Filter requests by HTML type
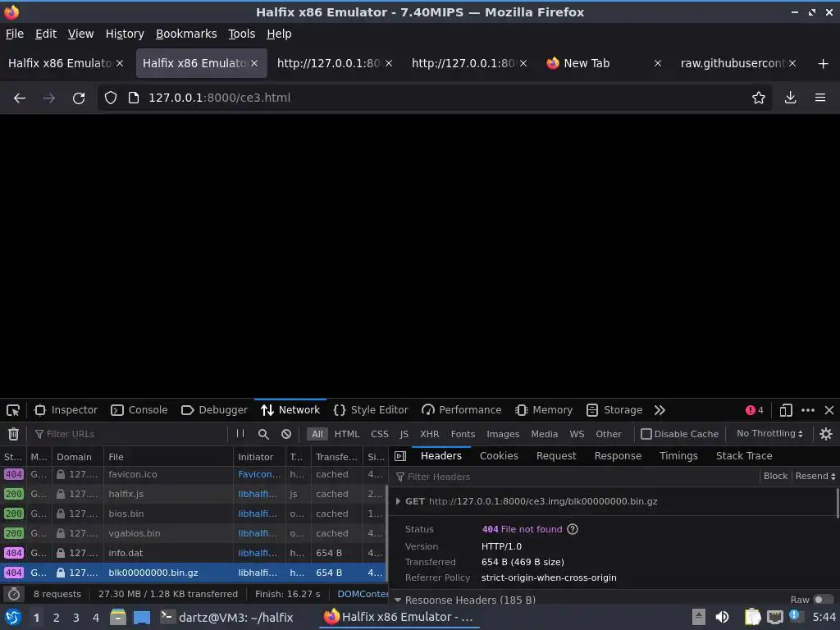This screenshot has height=630, width=840. (x=347, y=434)
